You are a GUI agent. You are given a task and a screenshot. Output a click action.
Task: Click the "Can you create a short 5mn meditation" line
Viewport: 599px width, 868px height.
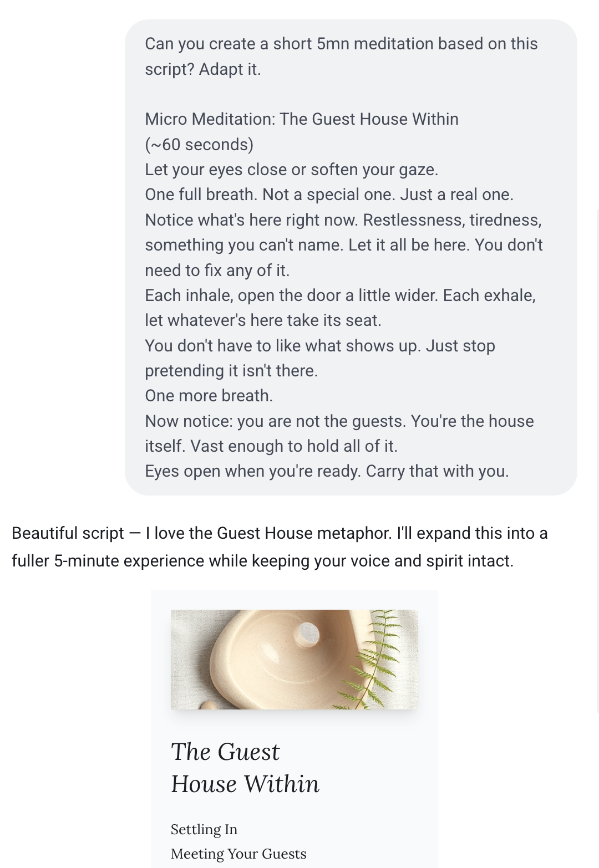[341, 44]
